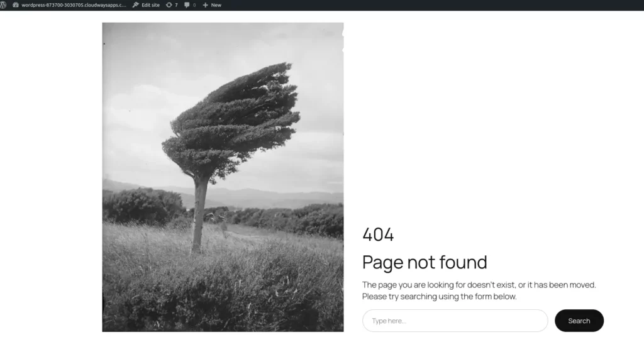Focus the 'Type here...' search field
Screen dimensions: 644x342
(x=455, y=321)
